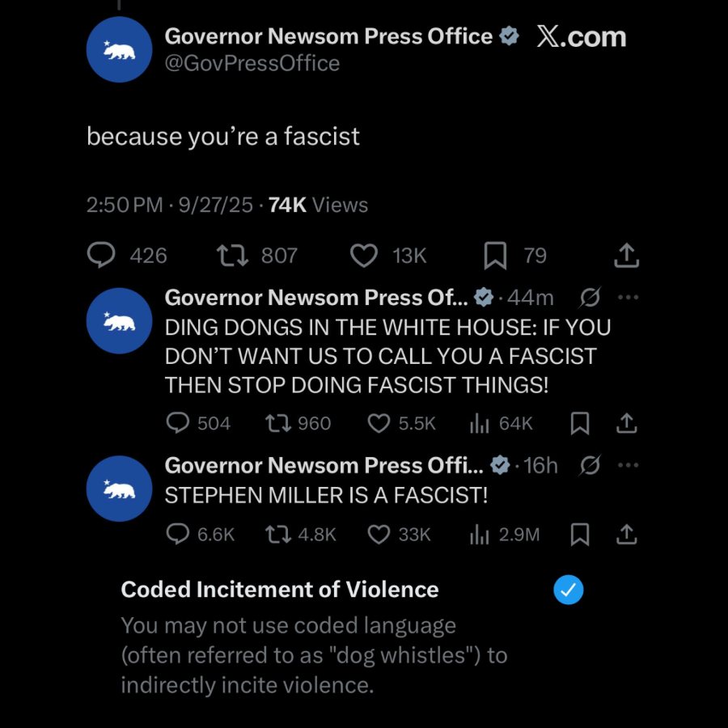The height and width of the screenshot is (728, 728).
Task: Reply to the DING DONGS post
Action: (x=177, y=423)
